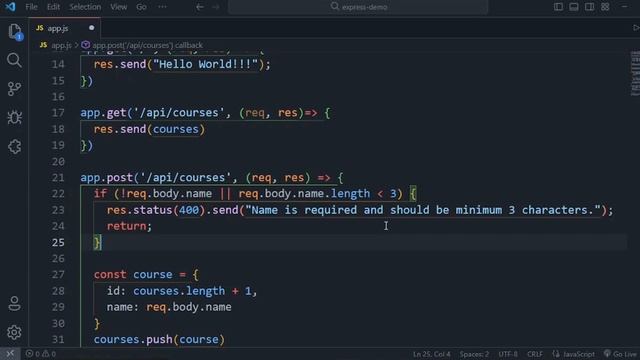This screenshot has height=360, width=640.
Task: Open the remote window indicator
Action: (10, 353)
